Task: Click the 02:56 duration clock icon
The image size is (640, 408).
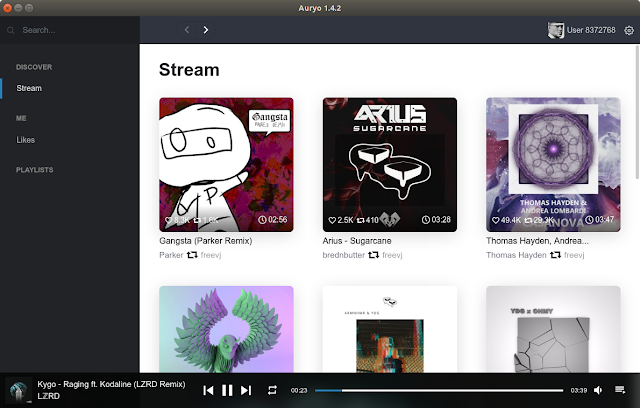Action: (x=262, y=220)
